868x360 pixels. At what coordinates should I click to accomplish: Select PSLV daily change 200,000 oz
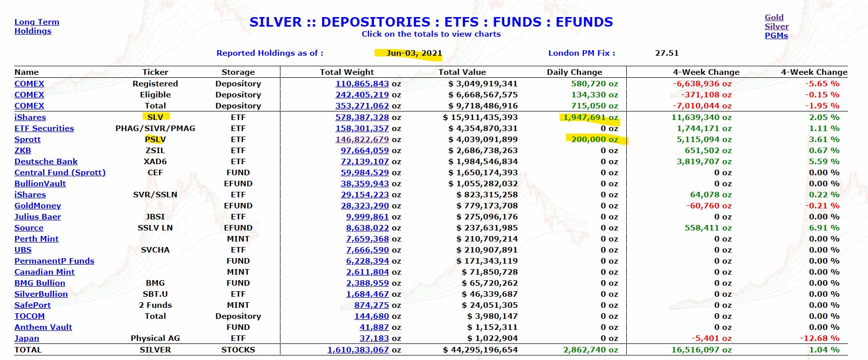(595, 139)
